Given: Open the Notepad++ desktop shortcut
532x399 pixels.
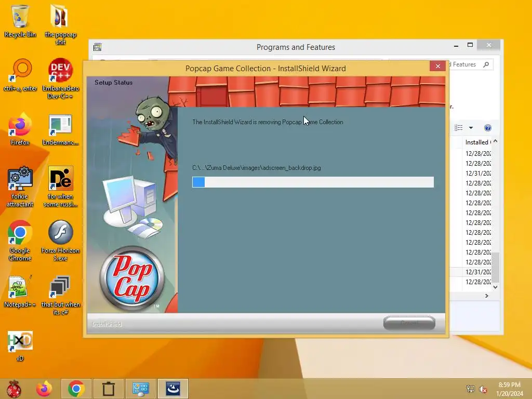Looking at the screenshot, I should point(20,292).
